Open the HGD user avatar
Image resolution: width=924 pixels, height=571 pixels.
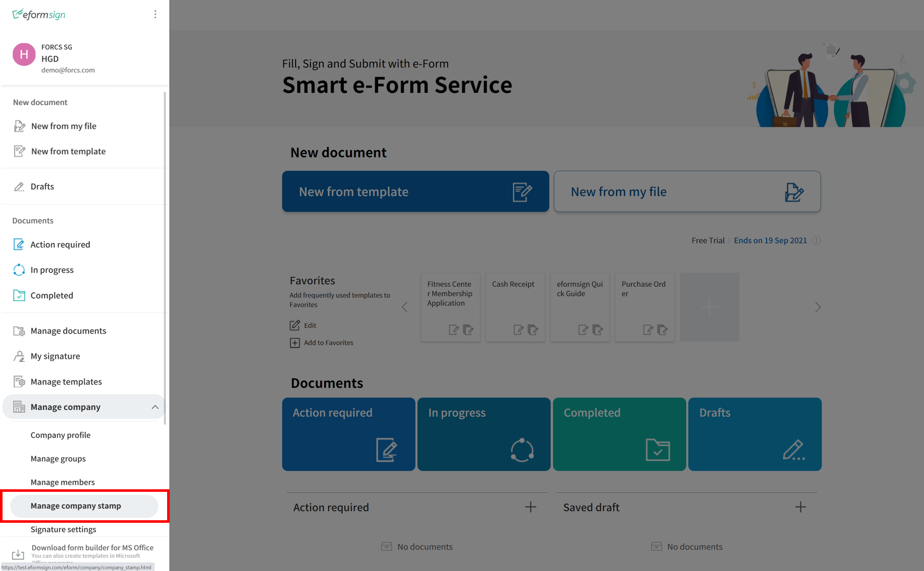pyautogui.click(x=24, y=54)
